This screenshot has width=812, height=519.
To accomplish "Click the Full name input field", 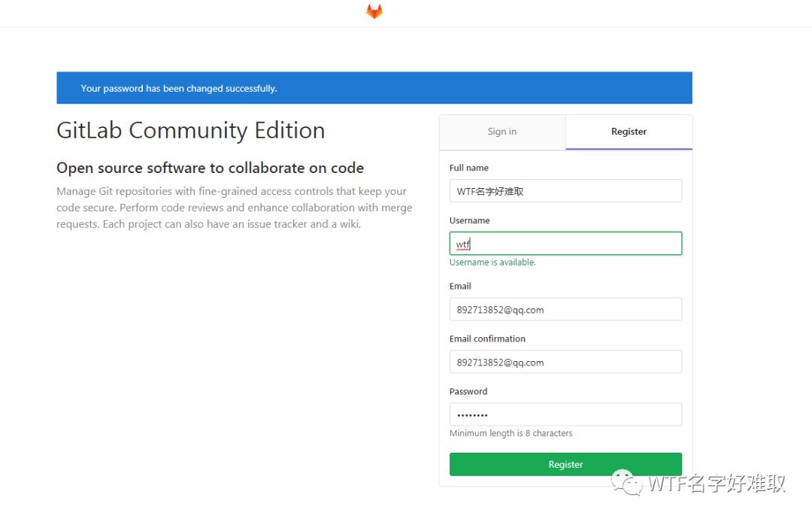I will tap(565, 191).
